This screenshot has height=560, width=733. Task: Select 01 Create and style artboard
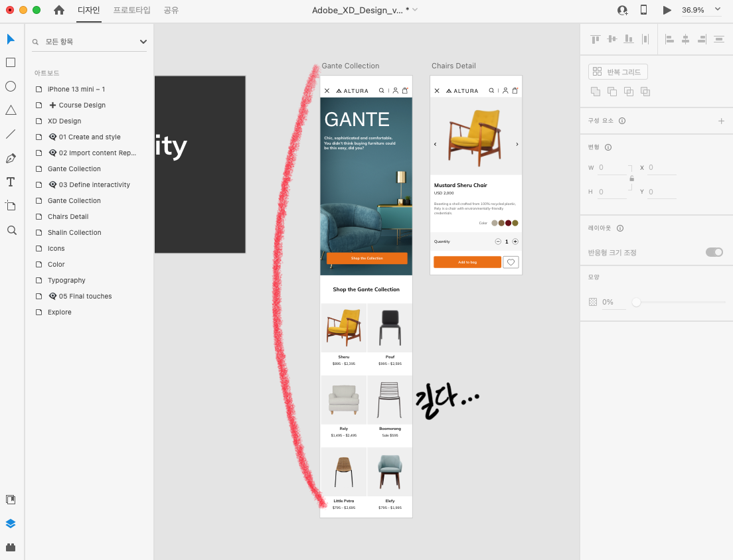[89, 137]
